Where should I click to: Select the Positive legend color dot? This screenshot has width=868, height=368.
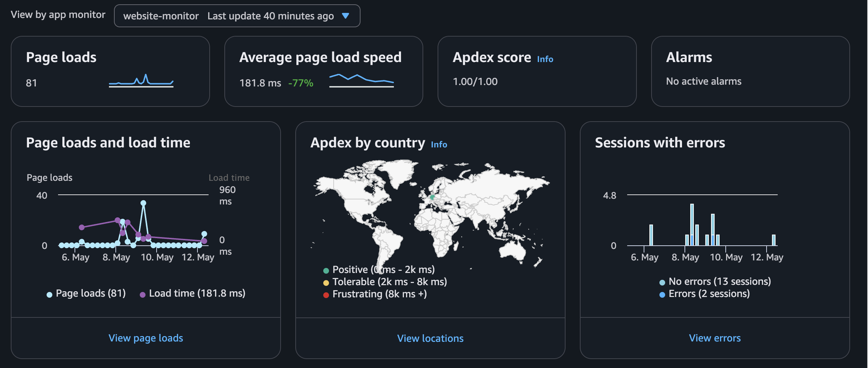[325, 270]
